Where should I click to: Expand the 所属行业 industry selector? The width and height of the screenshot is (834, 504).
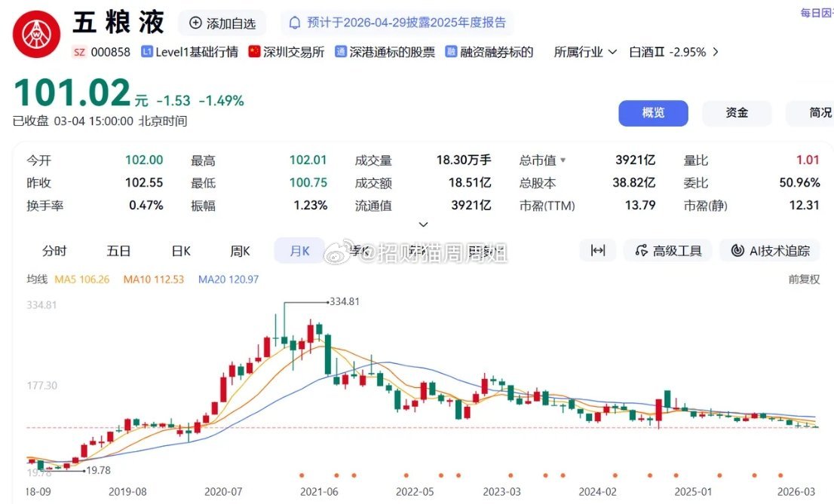coord(584,52)
